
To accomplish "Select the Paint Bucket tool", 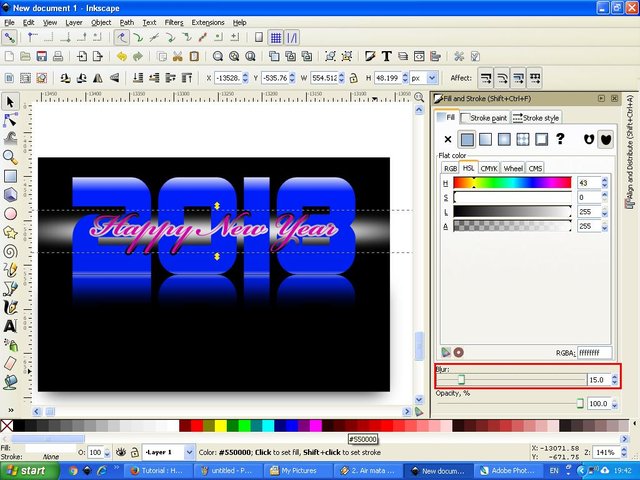I will (10, 382).
